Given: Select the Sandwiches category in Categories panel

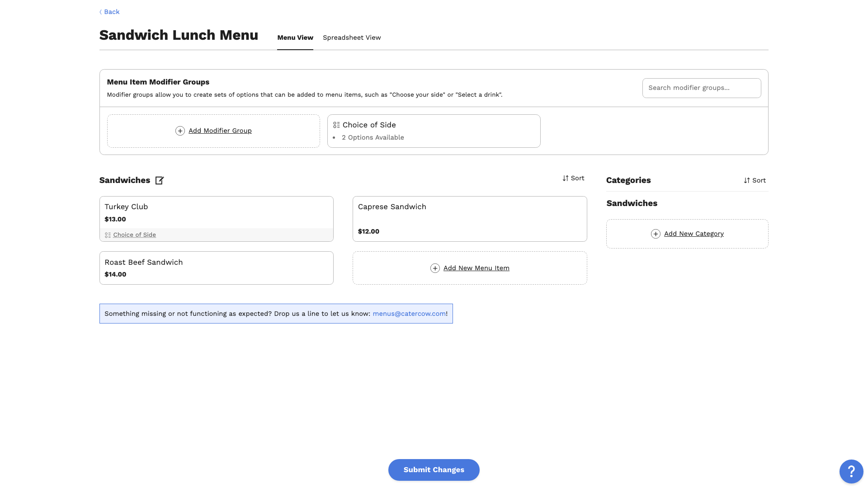Looking at the screenshot, I should (x=632, y=203).
